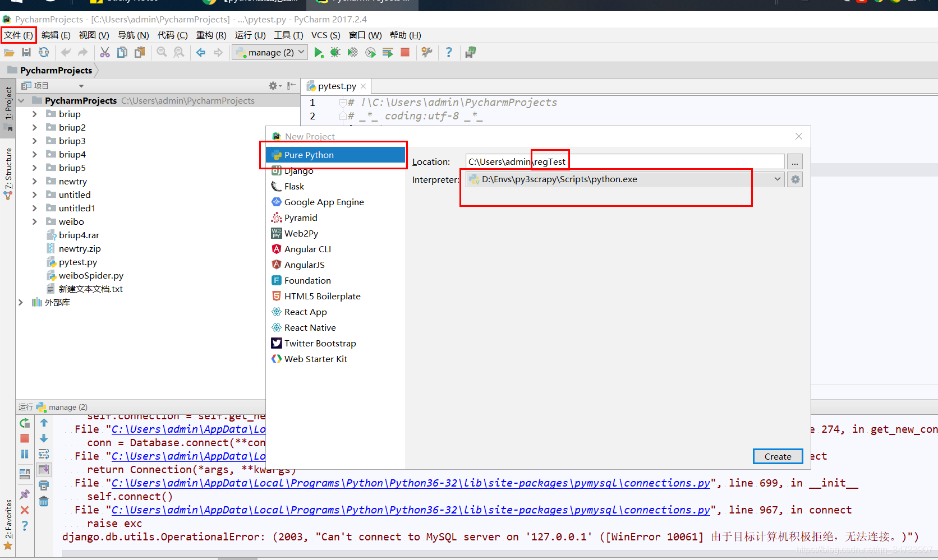This screenshot has height=560, width=938.
Task: Toggle soft-wrap in Run console
Action: click(44, 453)
